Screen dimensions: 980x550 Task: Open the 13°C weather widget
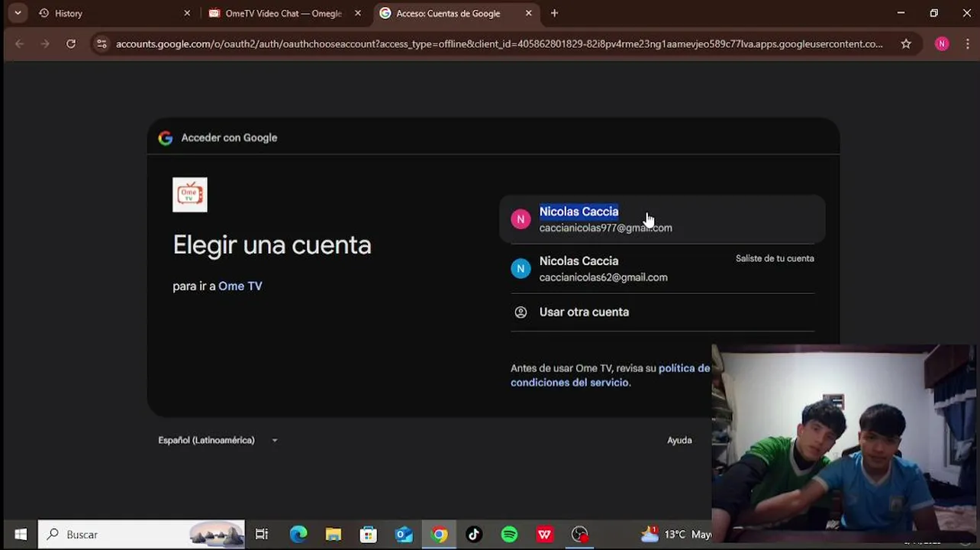pos(676,535)
